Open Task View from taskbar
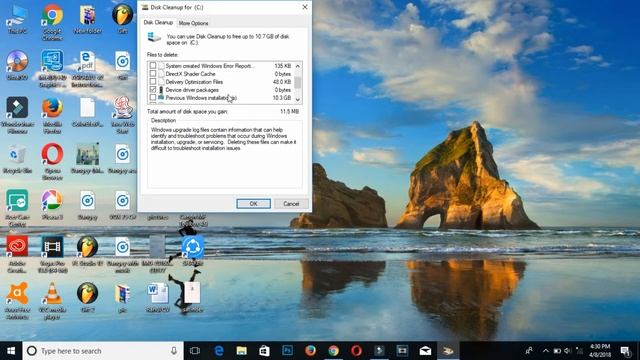Viewport: 640px width, 360px height. [x=195, y=351]
